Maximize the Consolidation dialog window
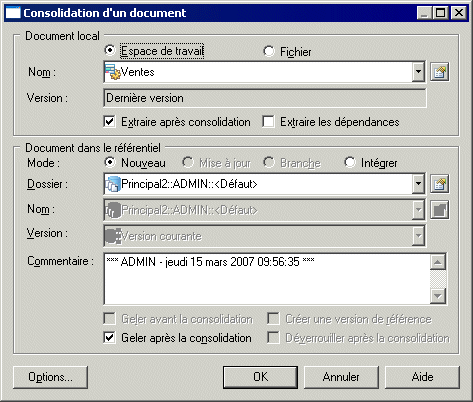Viewport: 473px width, 402px height. click(441, 13)
